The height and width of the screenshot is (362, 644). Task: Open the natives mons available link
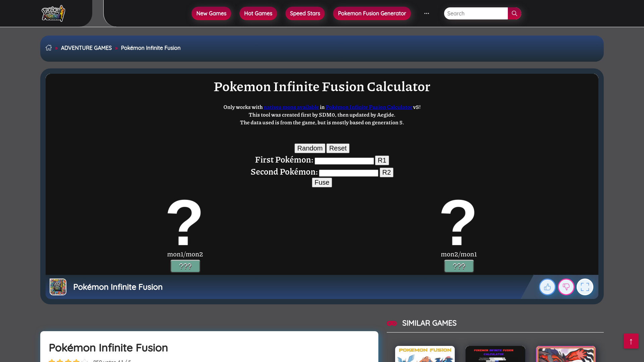click(291, 107)
